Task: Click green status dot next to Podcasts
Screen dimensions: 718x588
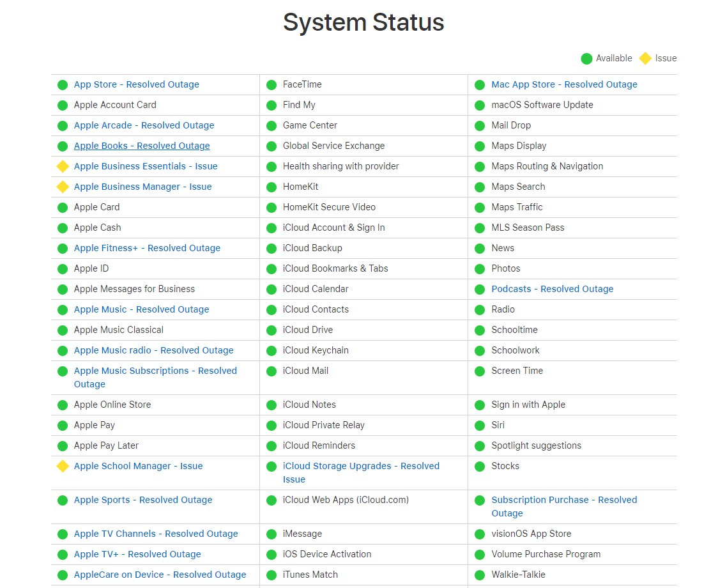Action: [x=480, y=289]
